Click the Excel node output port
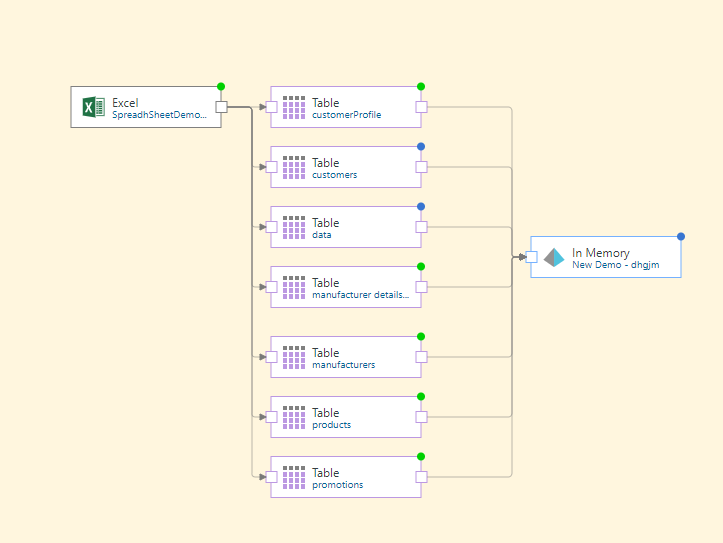 221,107
